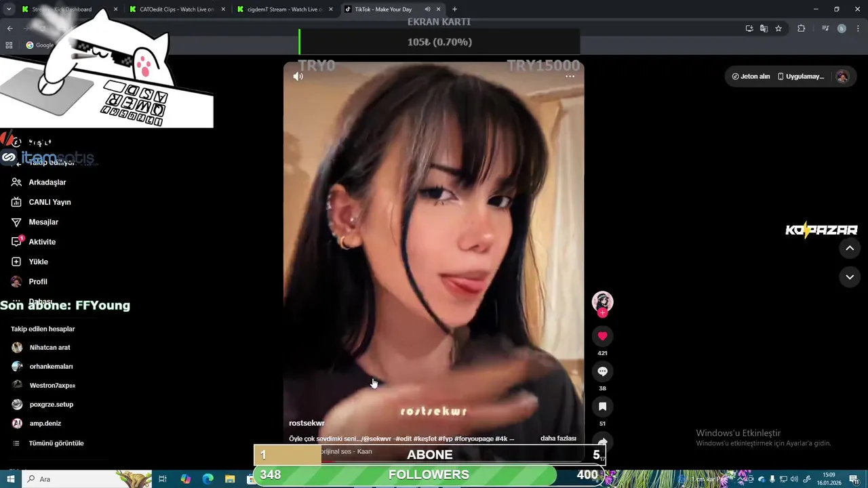Click the install app icon in address bar
The width and height of the screenshot is (868, 488).
749,28
